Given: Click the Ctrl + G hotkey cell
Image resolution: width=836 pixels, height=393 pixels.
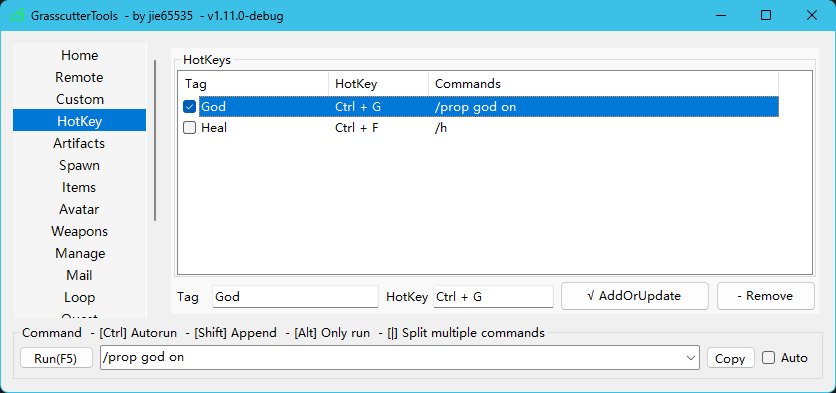Looking at the screenshot, I should pyautogui.click(x=358, y=107).
